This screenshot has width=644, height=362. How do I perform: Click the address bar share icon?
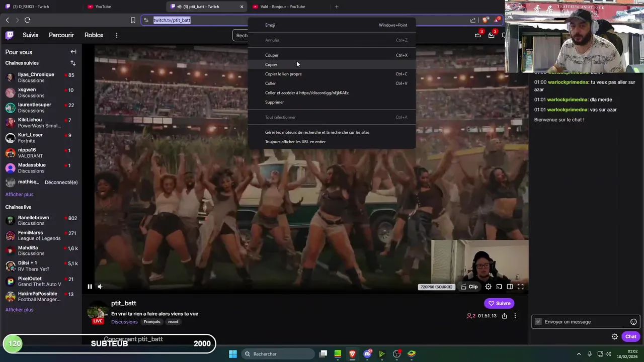coord(473,20)
